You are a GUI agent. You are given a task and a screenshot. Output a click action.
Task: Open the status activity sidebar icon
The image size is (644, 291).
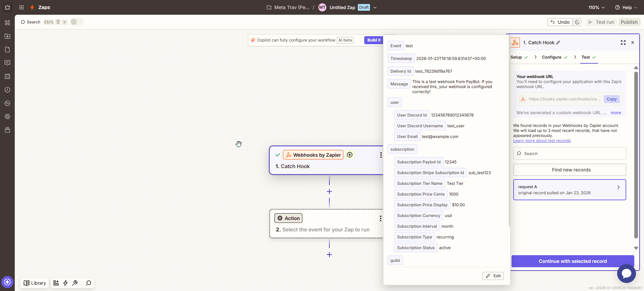point(7,103)
